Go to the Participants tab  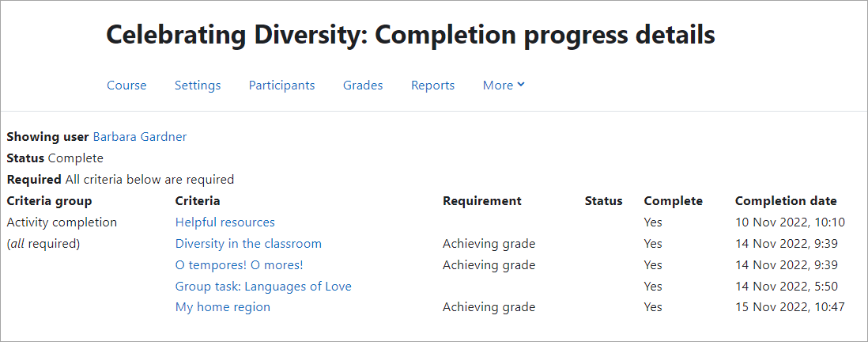click(x=281, y=85)
